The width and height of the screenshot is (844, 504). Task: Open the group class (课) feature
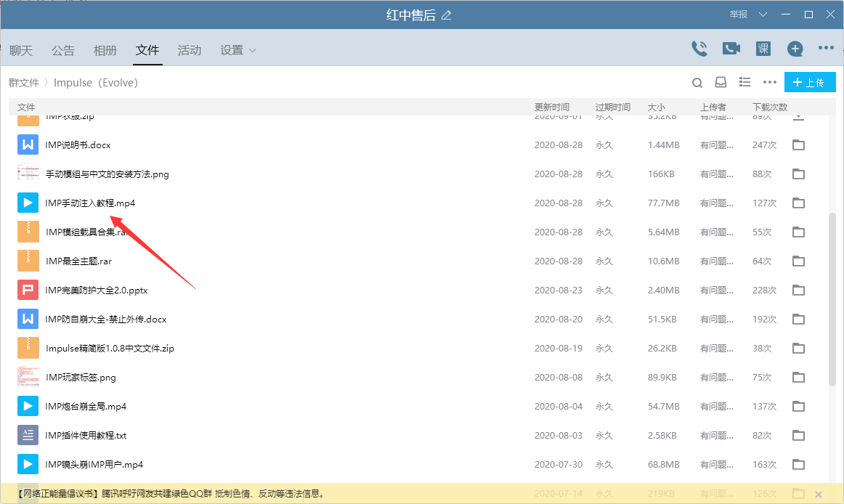coord(763,49)
